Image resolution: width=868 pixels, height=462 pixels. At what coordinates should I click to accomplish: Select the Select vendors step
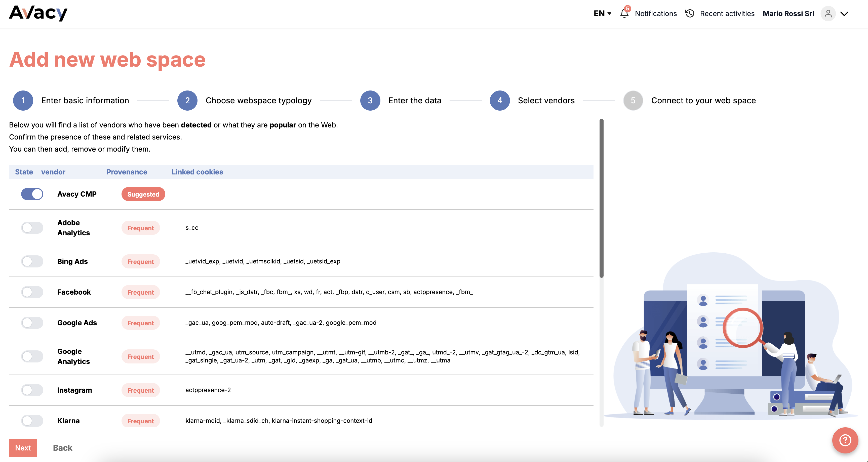pos(546,100)
